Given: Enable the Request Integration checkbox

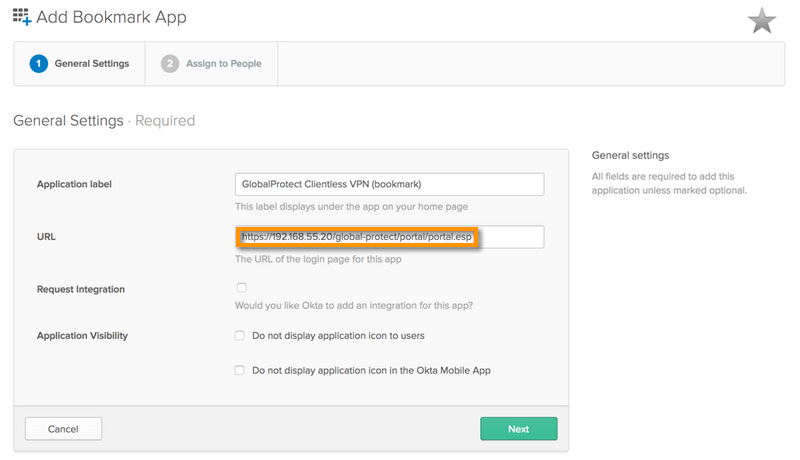Looking at the screenshot, I should pyautogui.click(x=241, y=288).
